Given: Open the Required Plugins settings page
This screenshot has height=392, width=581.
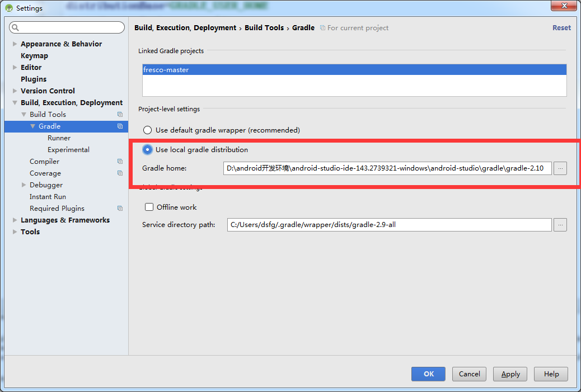Looking at the screenshot, I should (57, 209).
